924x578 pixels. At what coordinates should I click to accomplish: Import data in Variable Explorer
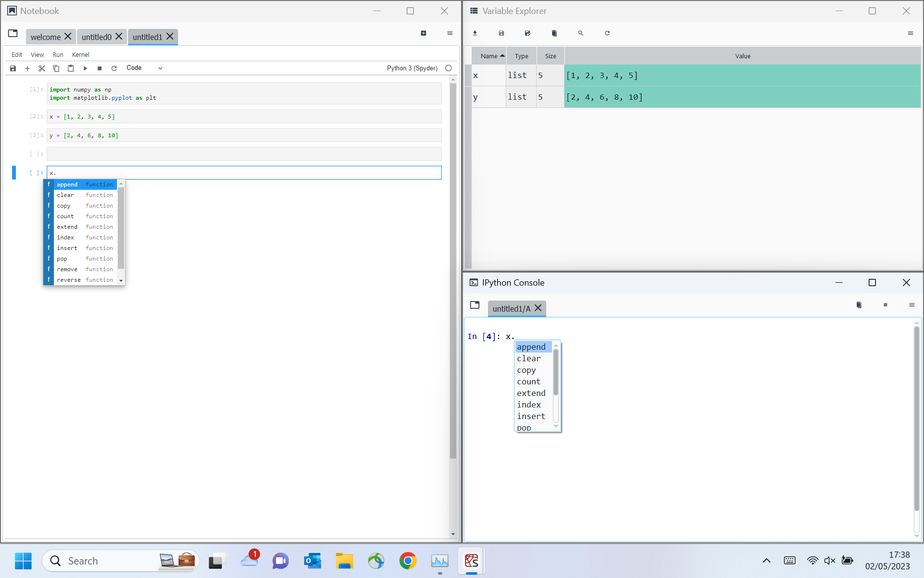pos(475,33)
